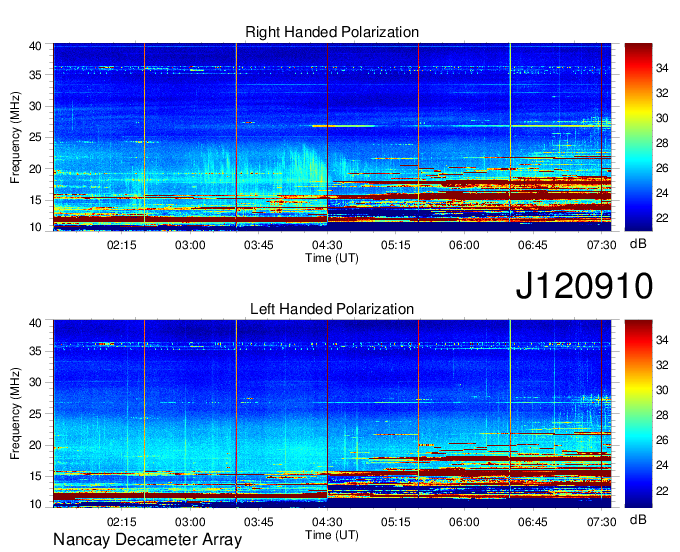Click the 26 dB tick on Right Handed colorbar
680x552 pixels.
662,168
